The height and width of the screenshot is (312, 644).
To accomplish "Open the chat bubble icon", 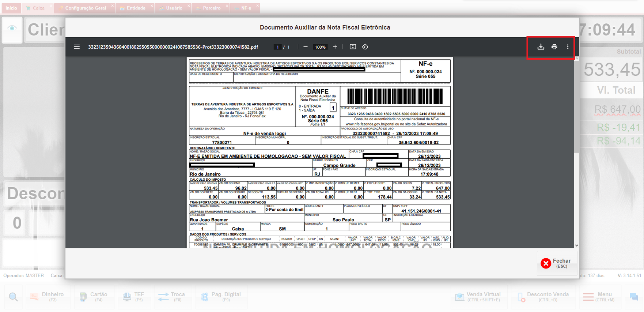I will coord(633,297).
